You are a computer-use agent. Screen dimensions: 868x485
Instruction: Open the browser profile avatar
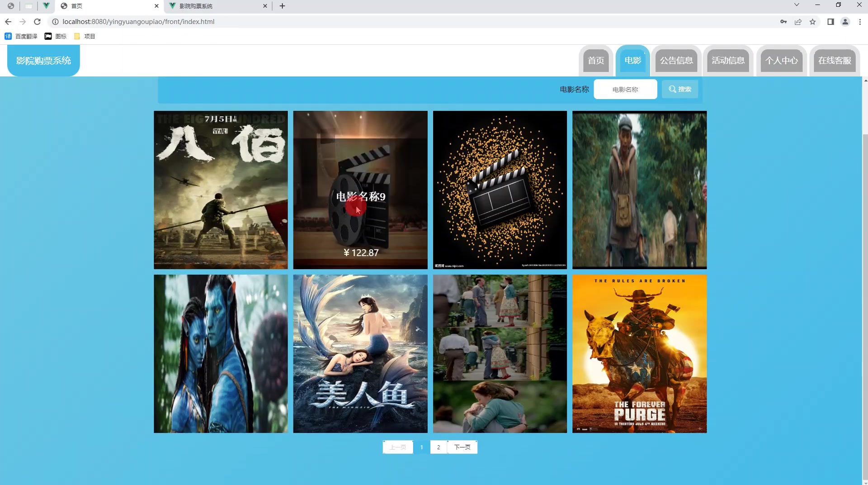(x=845, y=22)
